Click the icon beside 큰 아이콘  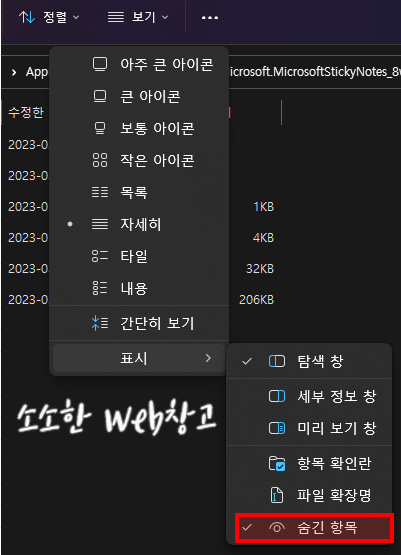(100, 96)
